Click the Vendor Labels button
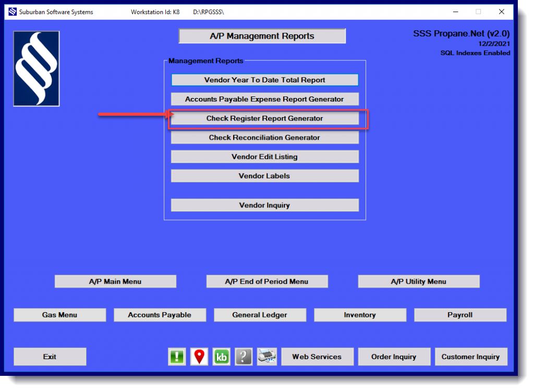Image resolution: width=534 pixels, height=392 pixels. (264, 176)
